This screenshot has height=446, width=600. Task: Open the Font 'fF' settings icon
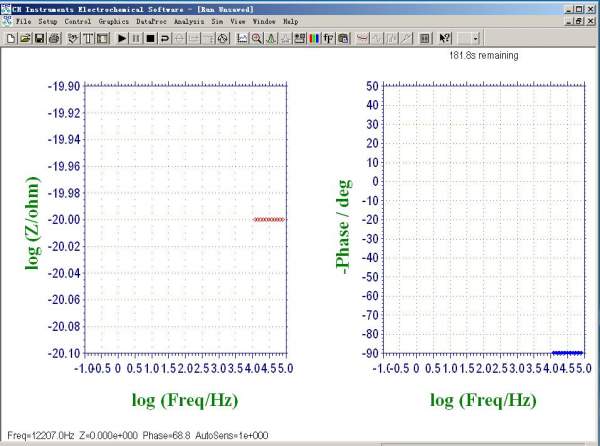329,38
